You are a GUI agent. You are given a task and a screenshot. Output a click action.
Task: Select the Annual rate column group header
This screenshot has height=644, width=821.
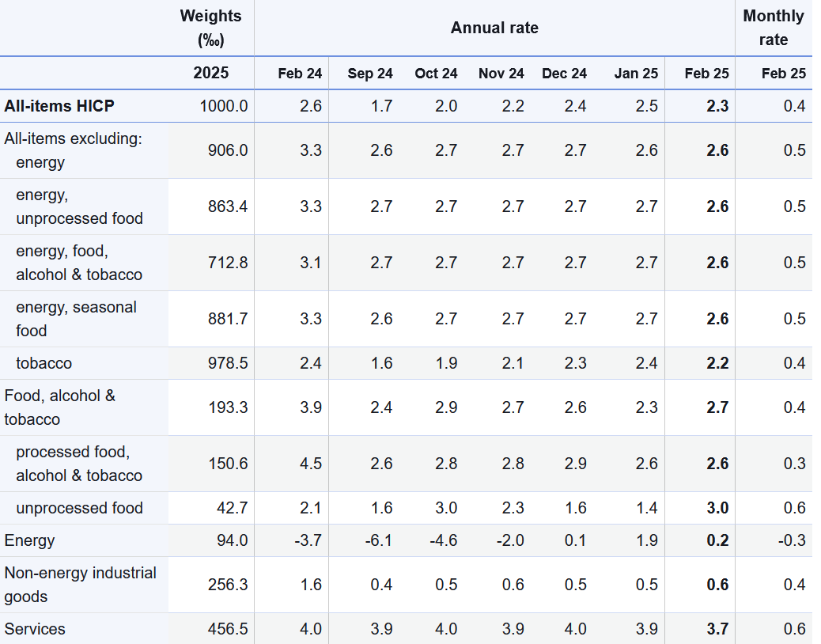point(494,28)
